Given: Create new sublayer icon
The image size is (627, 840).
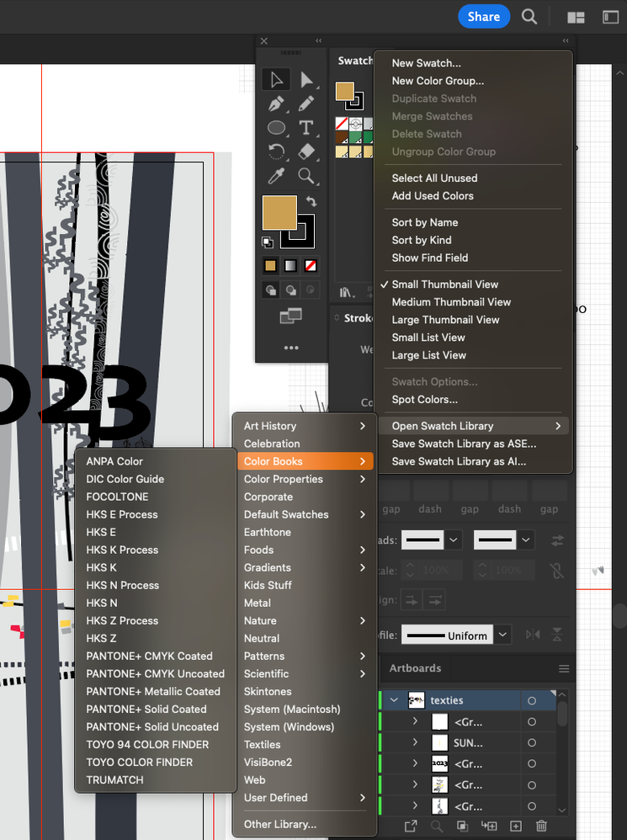Looking at the screenshot, I should point(489,826).
